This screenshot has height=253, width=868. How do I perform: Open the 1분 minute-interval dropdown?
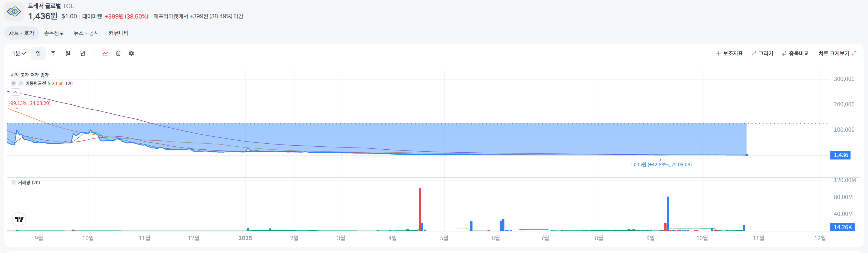point(19,53)
